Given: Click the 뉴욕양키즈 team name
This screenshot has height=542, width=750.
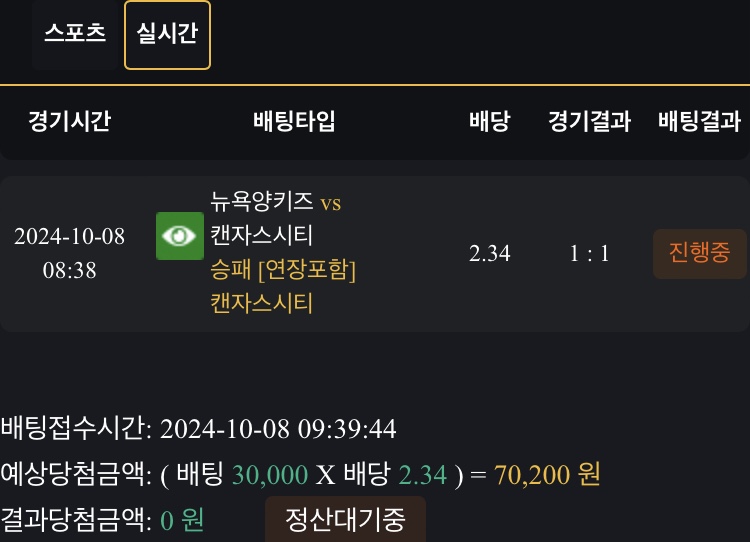Looking at the screenshot, I should coord(262,201).
